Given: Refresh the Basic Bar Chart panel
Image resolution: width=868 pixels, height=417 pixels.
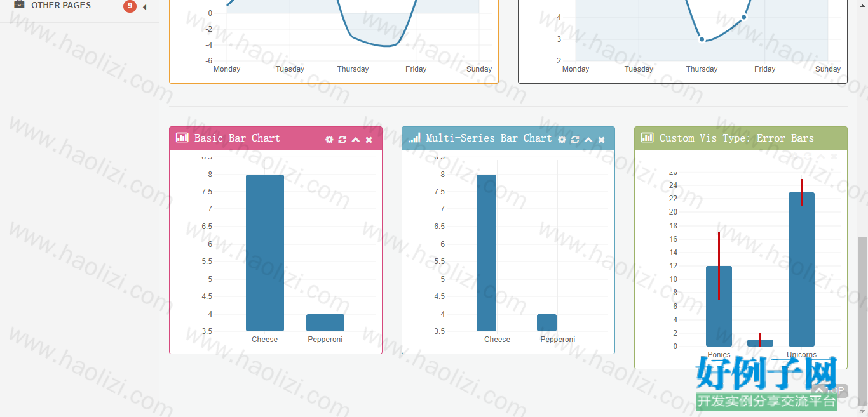Looking at the screenshot, I should point(342,140).
